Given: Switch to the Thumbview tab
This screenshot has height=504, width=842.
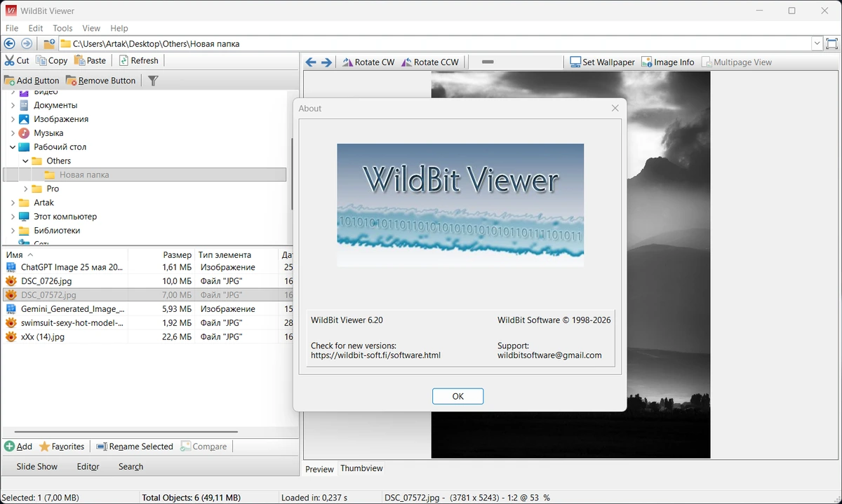Looking at the screenshot, I should coord(362,468).
